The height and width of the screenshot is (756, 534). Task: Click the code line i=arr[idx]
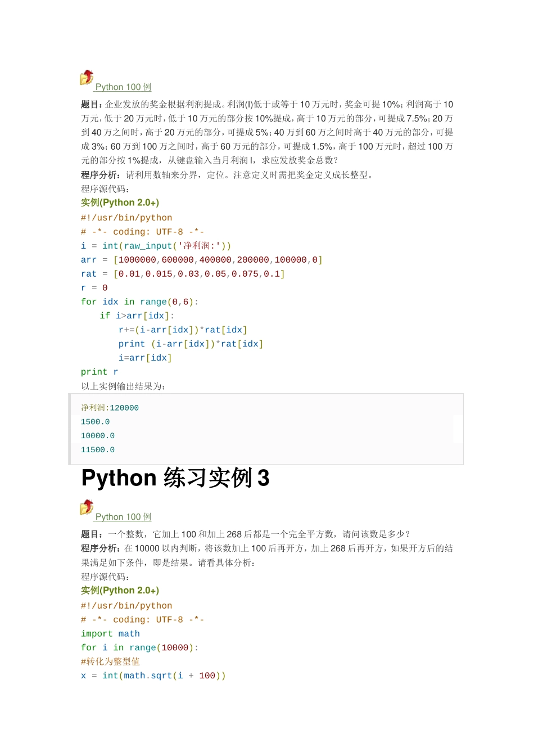point(145,358)
